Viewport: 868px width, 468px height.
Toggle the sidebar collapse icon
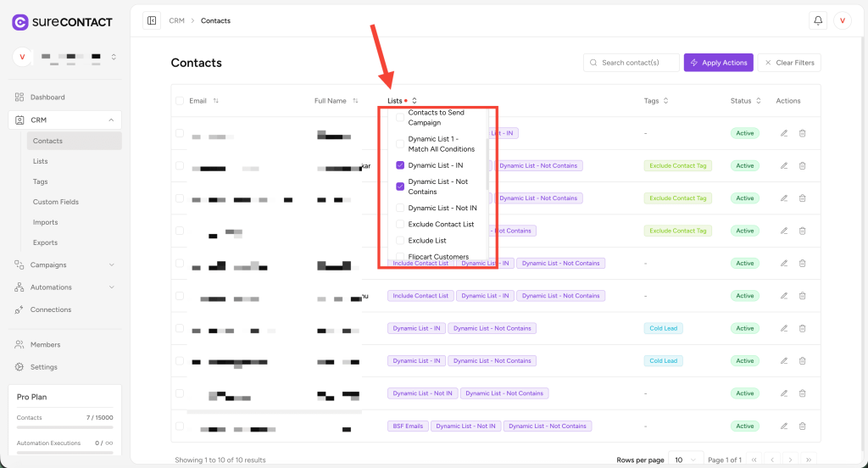pos(152,20)
